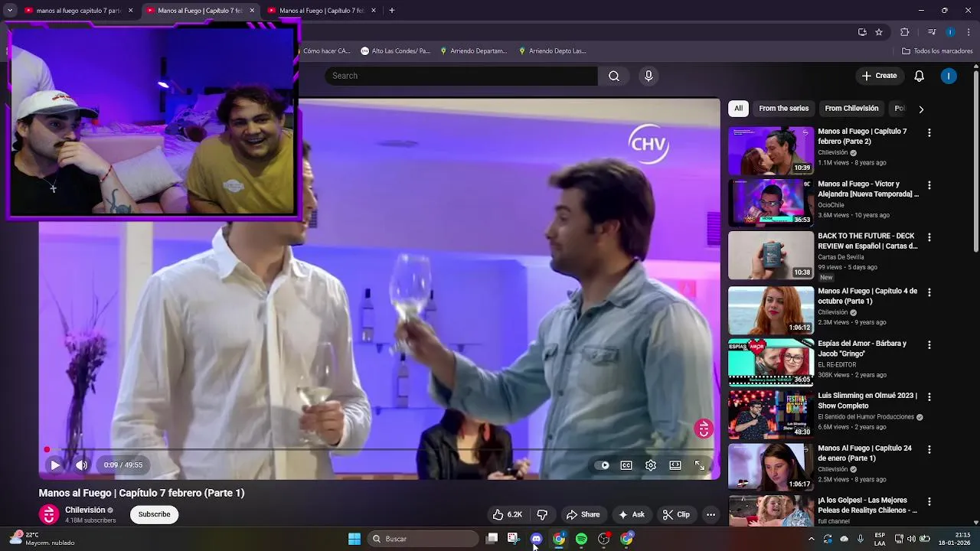This screenshot has width=980, height=551.
Task: Open options for ¡A los Golpes! video
Action: pyautogui.click(x=929, y=501)
